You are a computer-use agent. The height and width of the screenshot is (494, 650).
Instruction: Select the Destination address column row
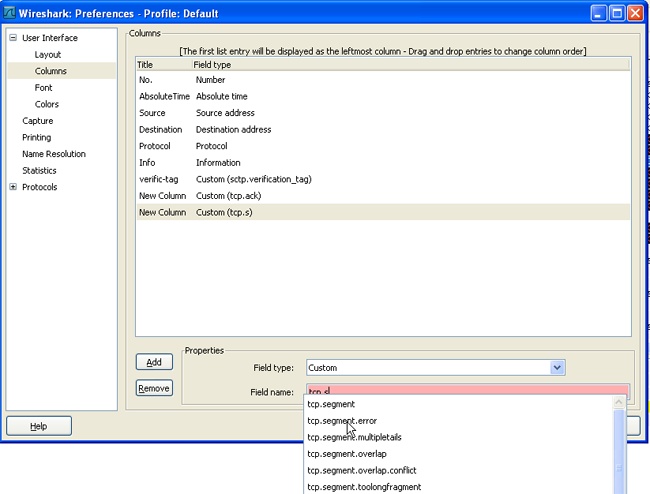point(383,129)
